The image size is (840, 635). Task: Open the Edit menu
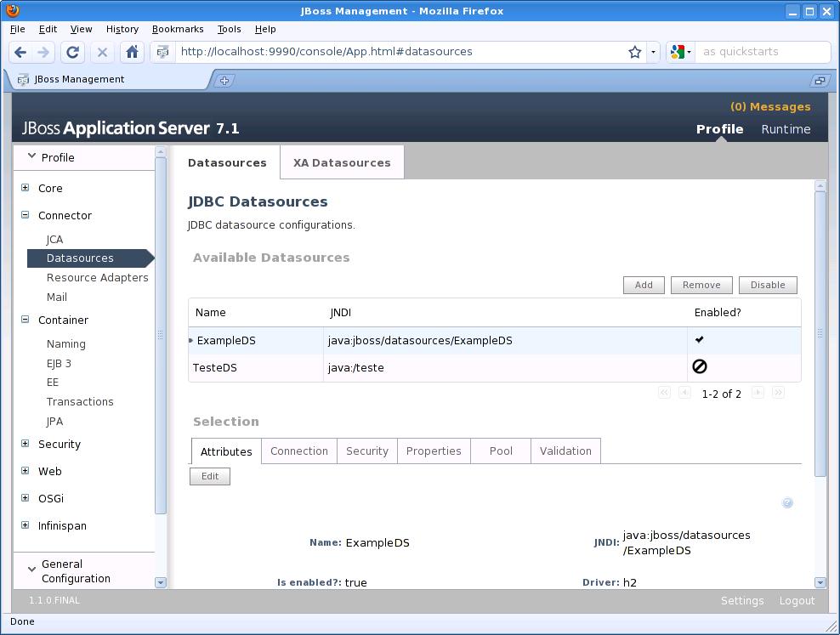(x=48, y=29)
